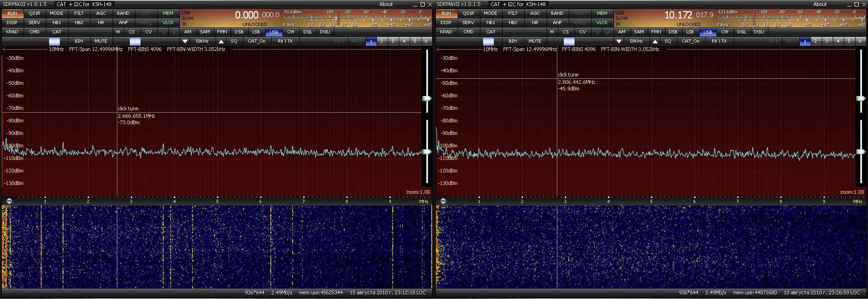Open the 50KHz step selector in the left window
Viewport: 868px width, 299px height.
point(202,41)
